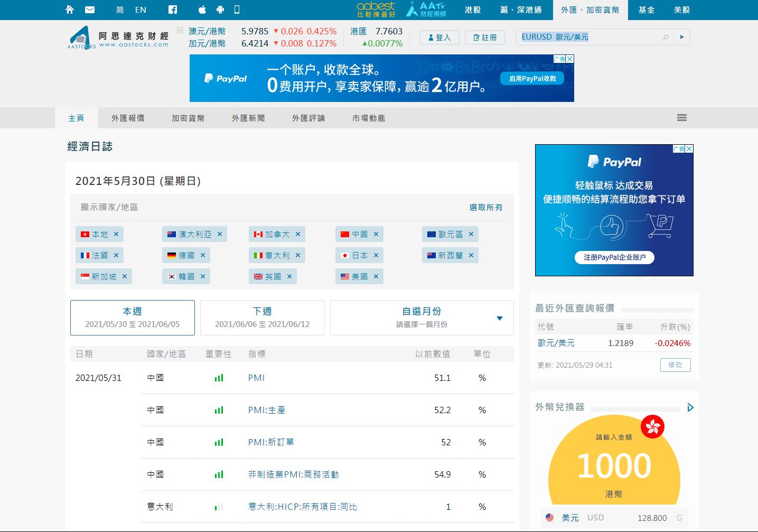Screen dimensions: 758x532
Task: Deselect the 美國 country filter
Action: click(x=376, y=276)
